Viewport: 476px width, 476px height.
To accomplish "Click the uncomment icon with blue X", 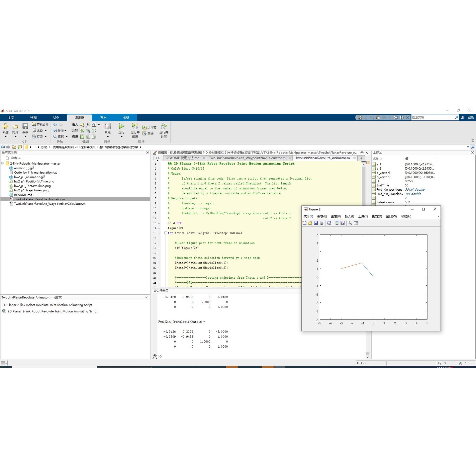I will 88,131.
